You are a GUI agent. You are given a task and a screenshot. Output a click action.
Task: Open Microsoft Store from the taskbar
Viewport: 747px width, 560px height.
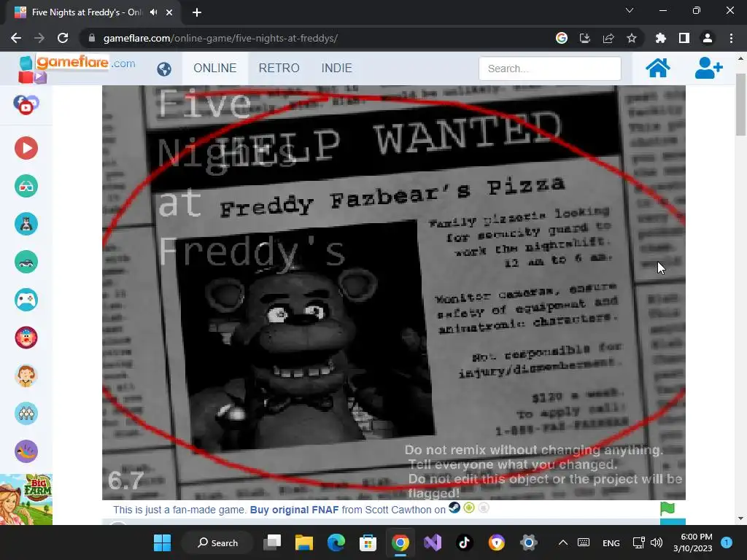coord(368,542)
